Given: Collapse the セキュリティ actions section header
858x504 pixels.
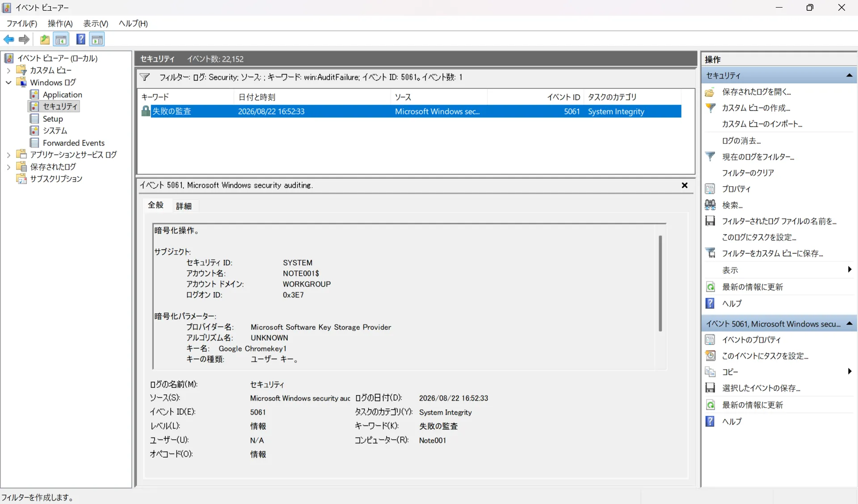Looking at the screenshot, I should tap(849, 76).
